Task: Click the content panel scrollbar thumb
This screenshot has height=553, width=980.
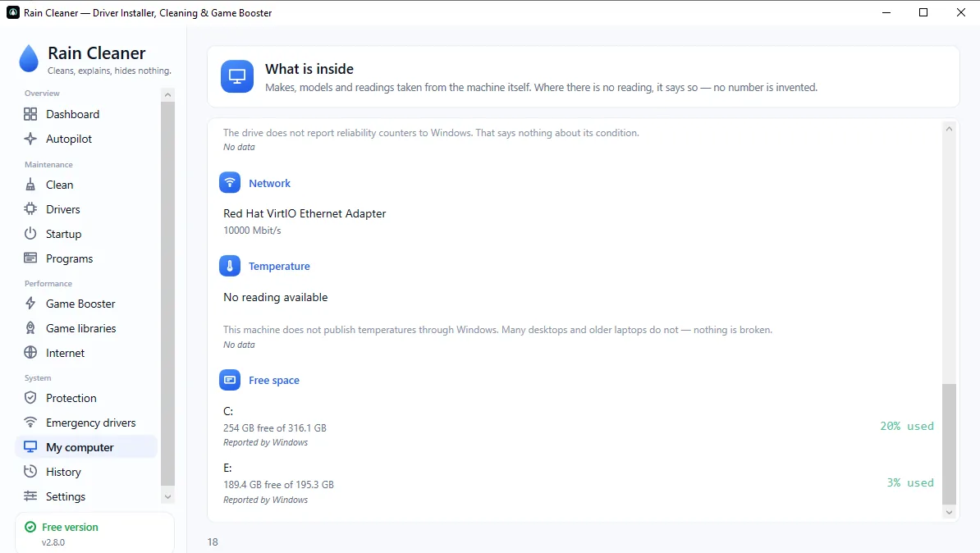Action: (x=949, y=444)
